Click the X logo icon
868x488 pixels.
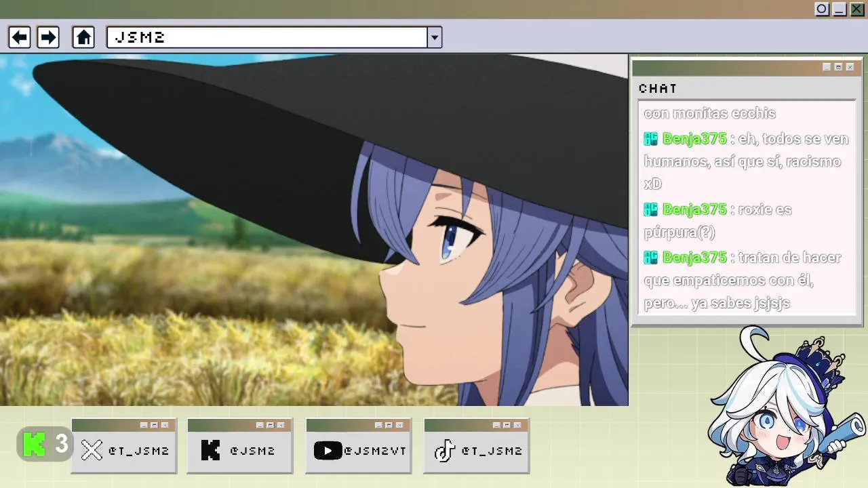[92, 451]
